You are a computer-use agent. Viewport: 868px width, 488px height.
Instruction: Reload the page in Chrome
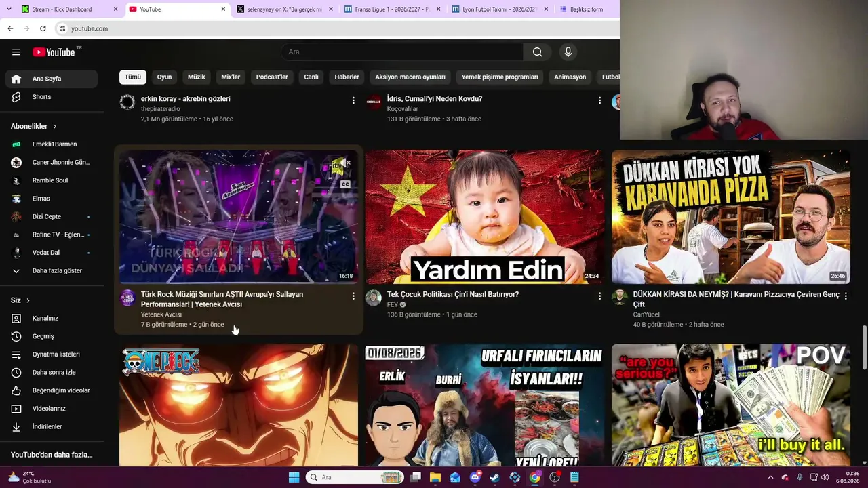43,28
